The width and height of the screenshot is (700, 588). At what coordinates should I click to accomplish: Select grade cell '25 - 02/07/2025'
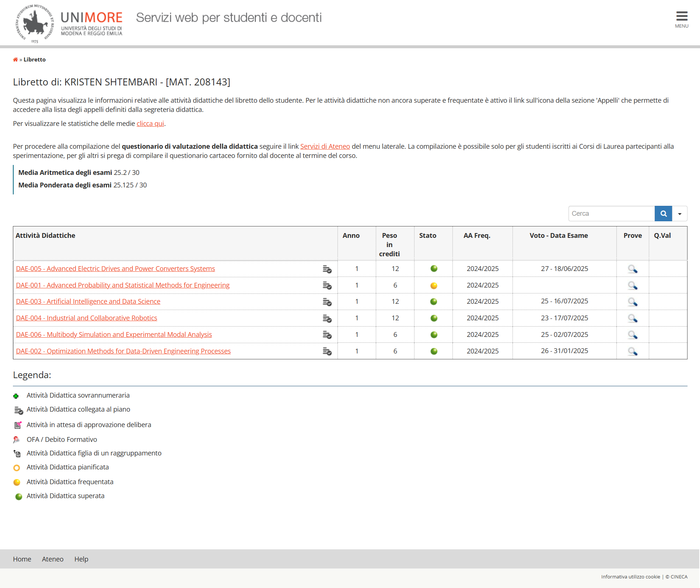coord(564,335)
